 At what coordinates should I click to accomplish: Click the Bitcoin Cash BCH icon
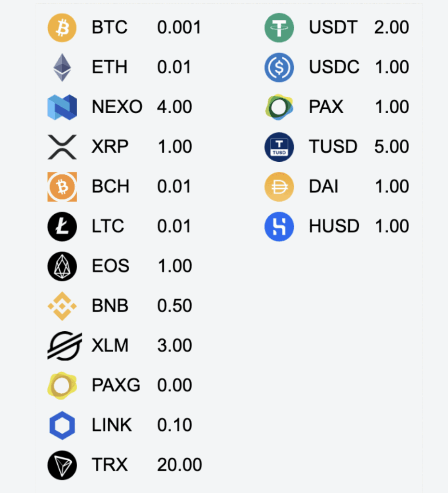click(62, 187)
